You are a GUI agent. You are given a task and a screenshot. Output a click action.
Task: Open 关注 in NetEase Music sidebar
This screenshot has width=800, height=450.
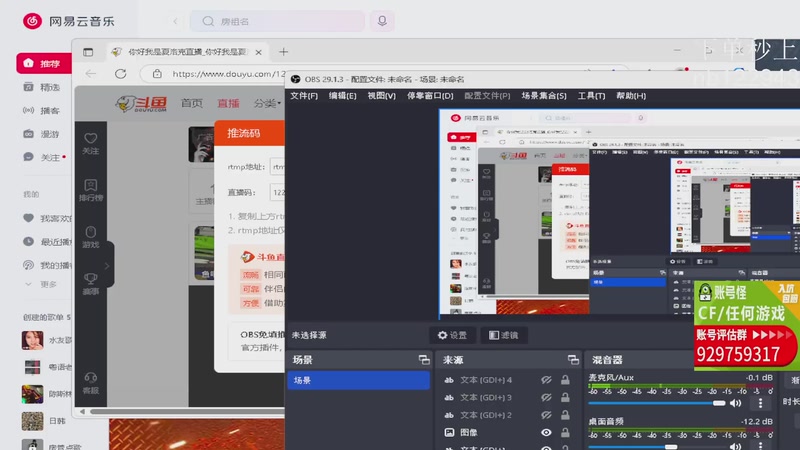[44, 158]
